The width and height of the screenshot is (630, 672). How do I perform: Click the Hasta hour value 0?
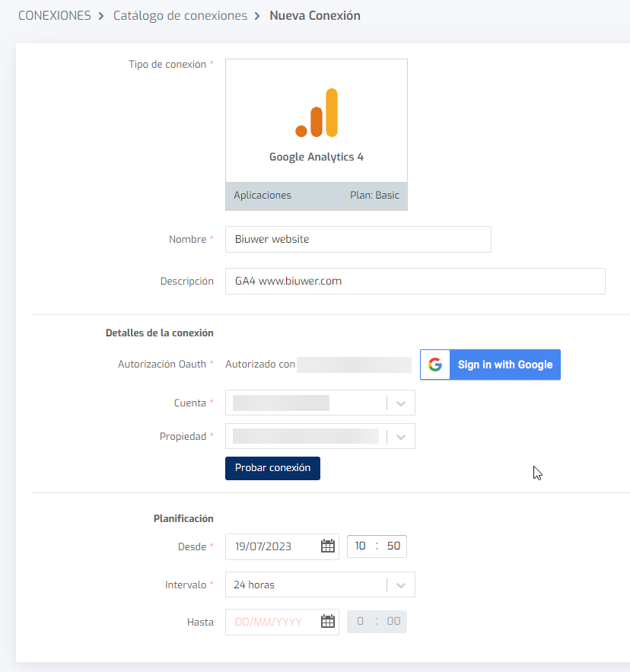pos(361,622)
